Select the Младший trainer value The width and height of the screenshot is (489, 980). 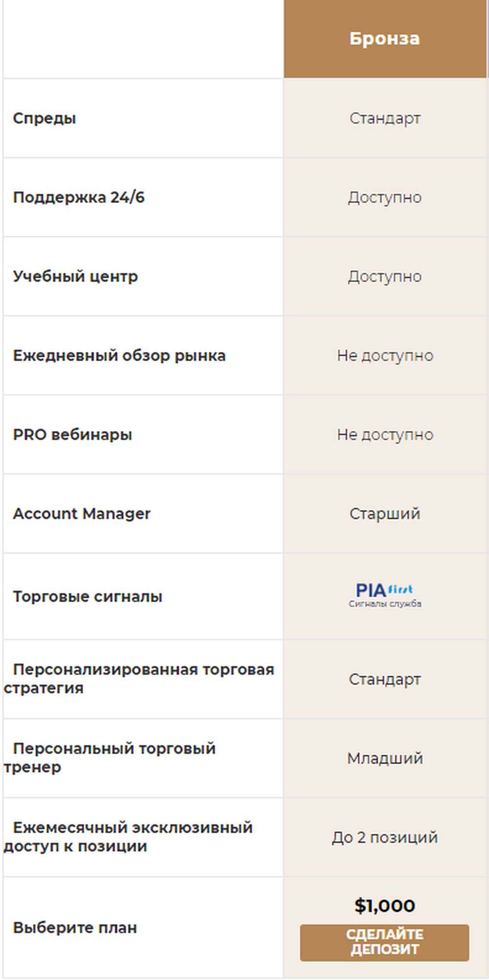click(385, 758)
